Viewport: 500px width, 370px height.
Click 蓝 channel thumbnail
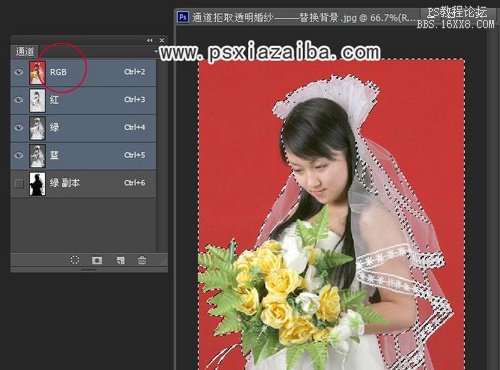[37, 156]
